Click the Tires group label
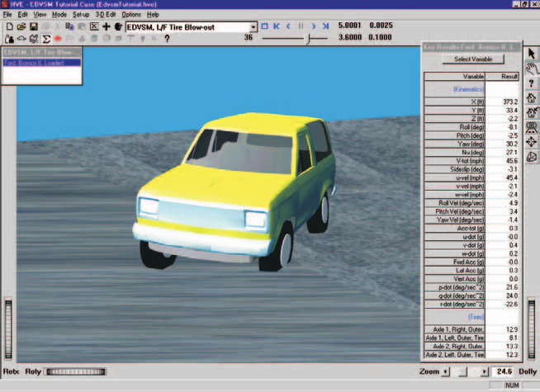The image size is (540, 392). pos(476,317)
